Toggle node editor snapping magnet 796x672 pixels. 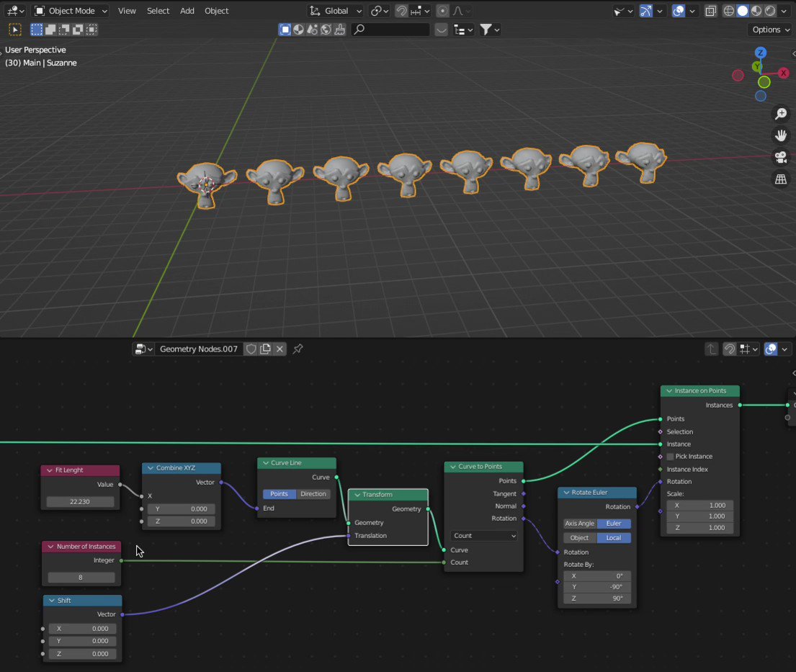[729, 349]
